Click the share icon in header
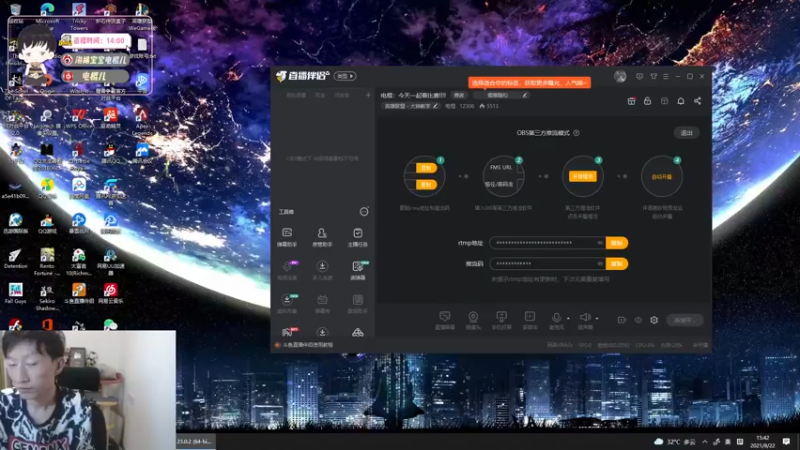Screen dimensions: 800x450 [697, 101]
